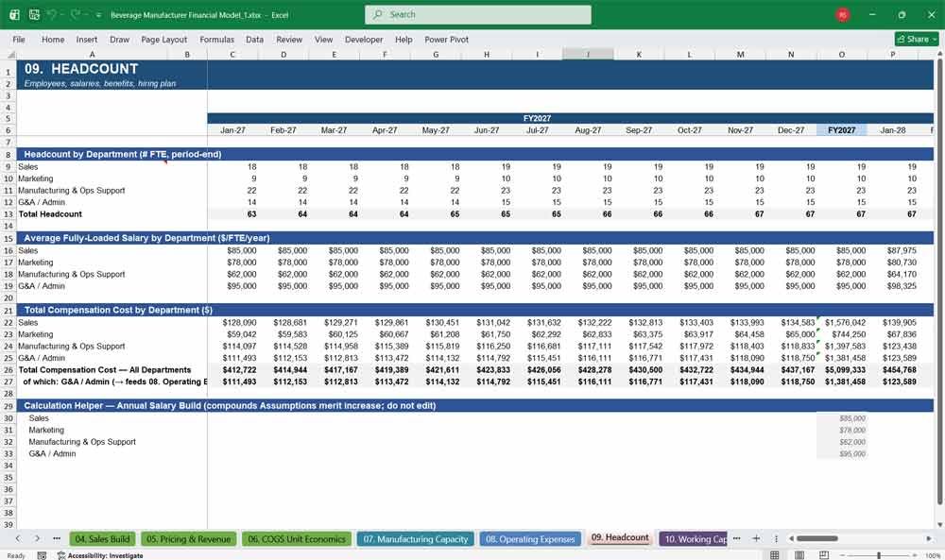Open the Review ribbon tab
The height and width of the screenshot is (560, 945).
coord(289,39)
